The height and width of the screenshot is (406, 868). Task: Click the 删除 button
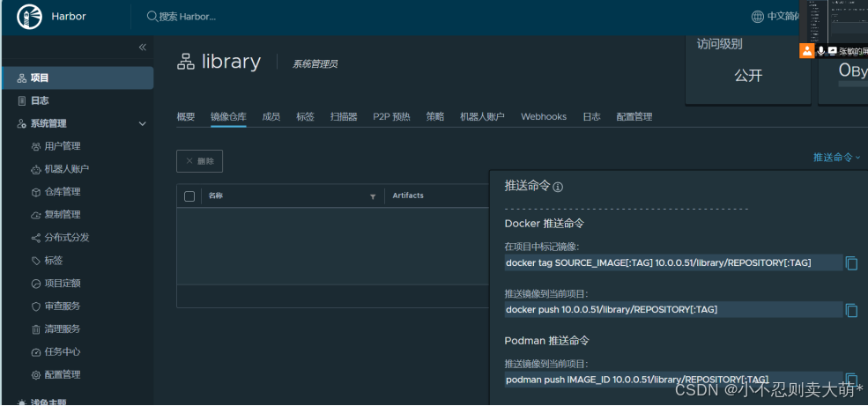(200, 161)
